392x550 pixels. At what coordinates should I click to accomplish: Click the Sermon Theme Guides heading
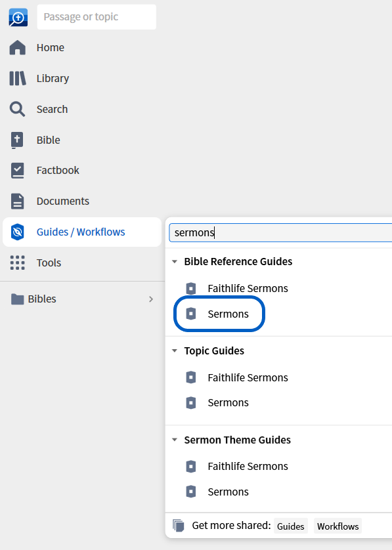tap(238, 440)
